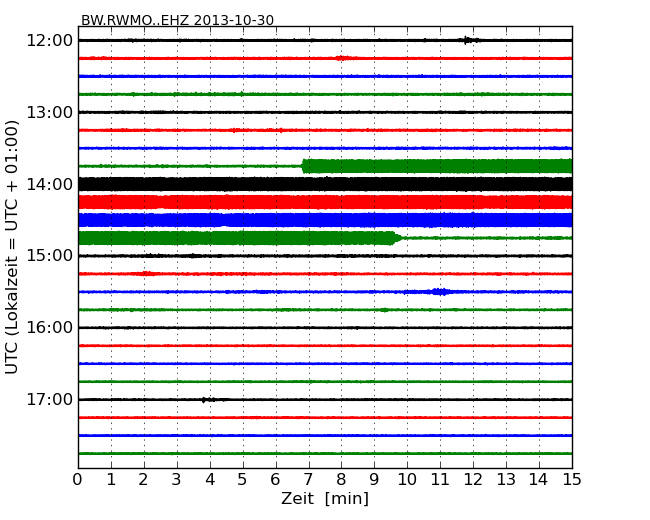Click the black event burst on 12:00 trace
Screen dimensions: 650x520
pyautogui.click(x=468, y=40)
